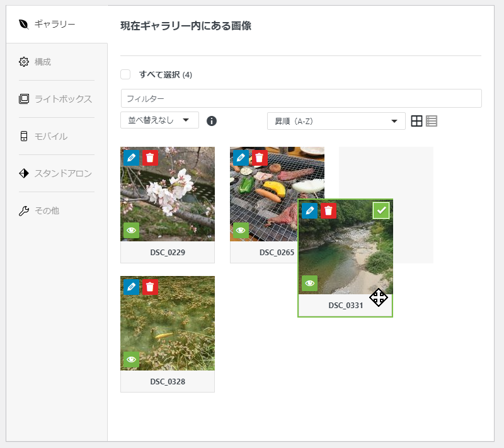Screen dimensions: 504x448
Task: Click the フィルター text field
Action: point(301,98)
